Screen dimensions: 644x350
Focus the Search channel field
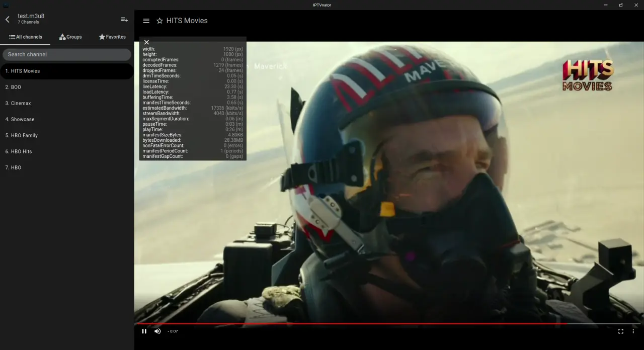tap(67, 54)
